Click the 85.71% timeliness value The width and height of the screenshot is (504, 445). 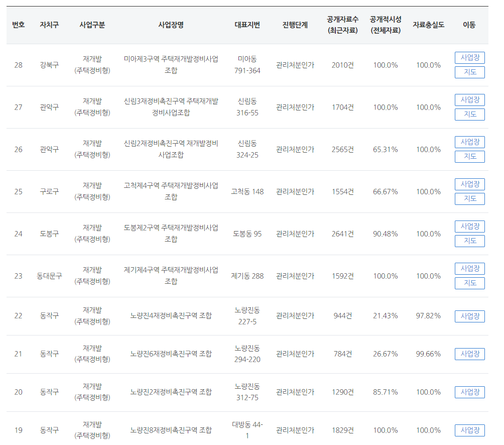point(386,392)
